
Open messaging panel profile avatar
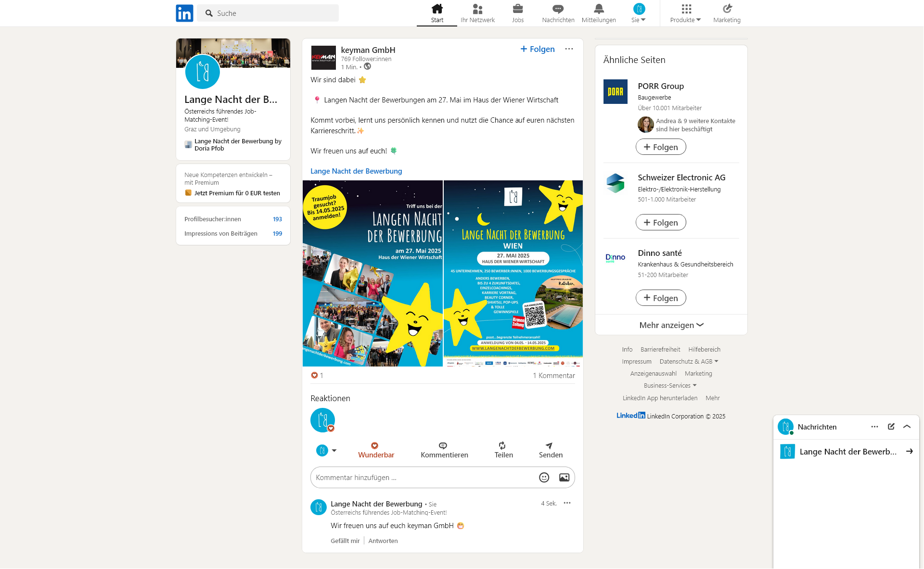pyautogui.click(x=785, y=427)
